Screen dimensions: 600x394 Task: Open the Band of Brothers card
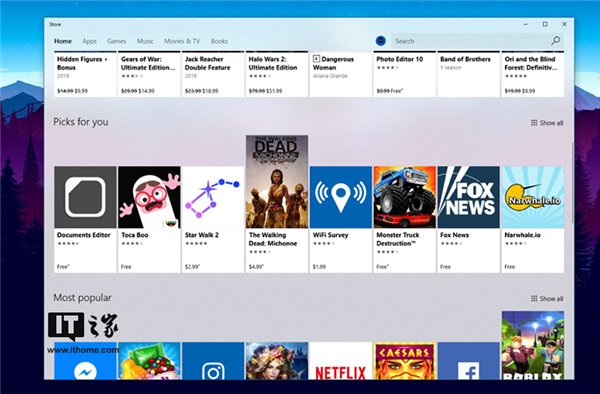pos(469,74)
